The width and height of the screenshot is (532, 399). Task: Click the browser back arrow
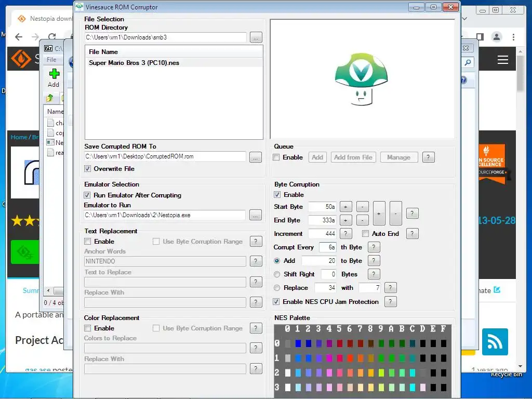pyautogui.click(x=19, y=37)
